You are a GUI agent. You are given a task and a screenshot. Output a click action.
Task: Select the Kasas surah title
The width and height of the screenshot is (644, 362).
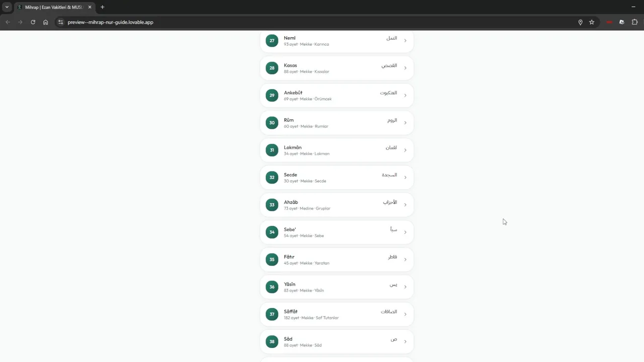pyautogui.click(x=290, y=65)
